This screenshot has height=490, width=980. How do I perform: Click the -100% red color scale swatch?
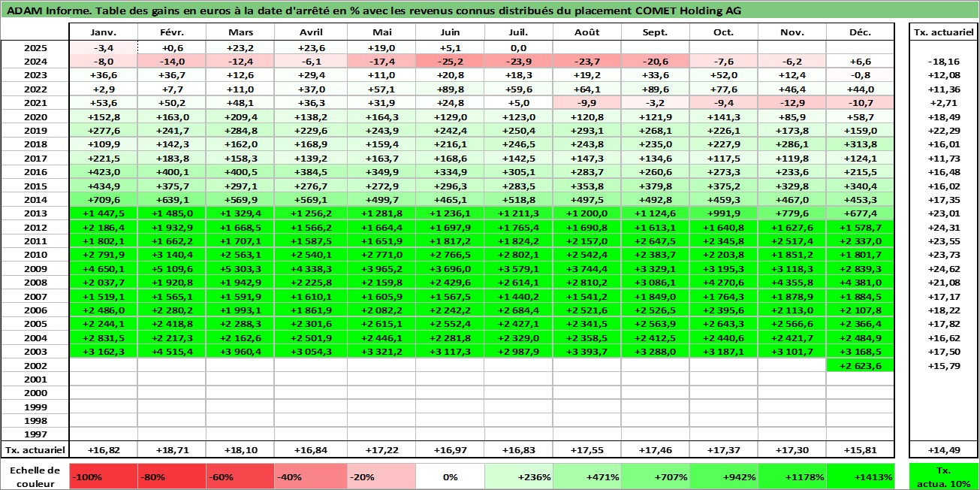104,476
